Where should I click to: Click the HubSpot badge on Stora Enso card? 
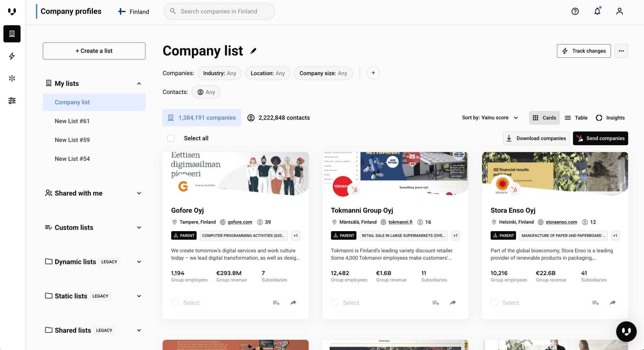pyautogui.click(x=514, y=190)
